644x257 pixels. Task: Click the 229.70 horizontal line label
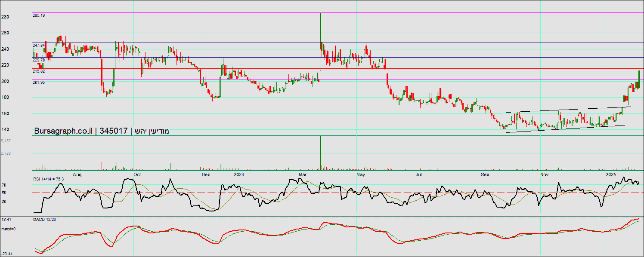39,60
